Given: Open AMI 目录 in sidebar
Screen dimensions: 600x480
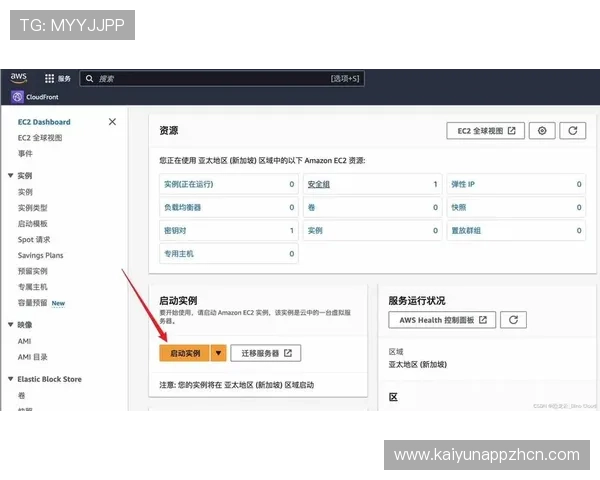Looking at the screenshot, I should [x=33, y=357].
